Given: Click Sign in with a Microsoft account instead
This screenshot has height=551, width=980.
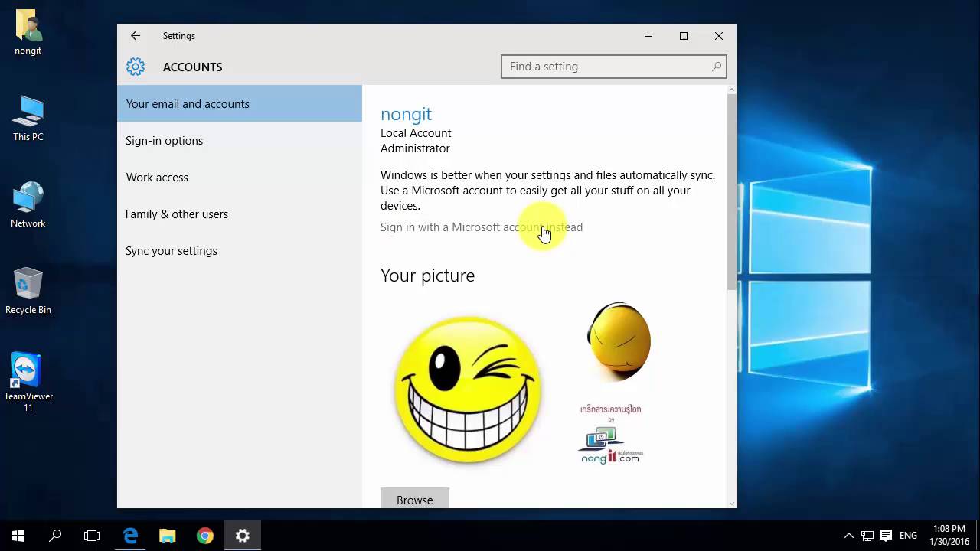Looking at the screenshot, I should pyautogui.click(x=482, y=227).
